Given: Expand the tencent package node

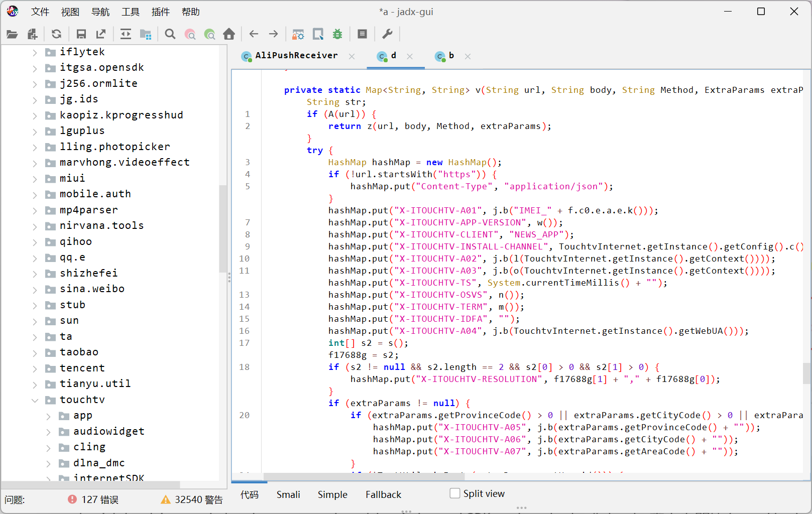Looking at the screenshot, I should (35, 368).
